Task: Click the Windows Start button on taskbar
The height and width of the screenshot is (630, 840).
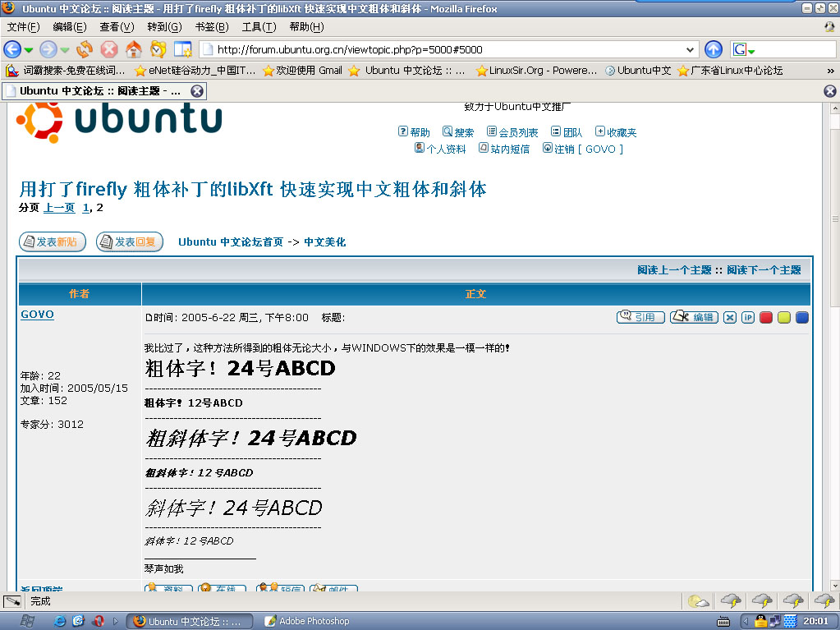Action: [26, 621]
